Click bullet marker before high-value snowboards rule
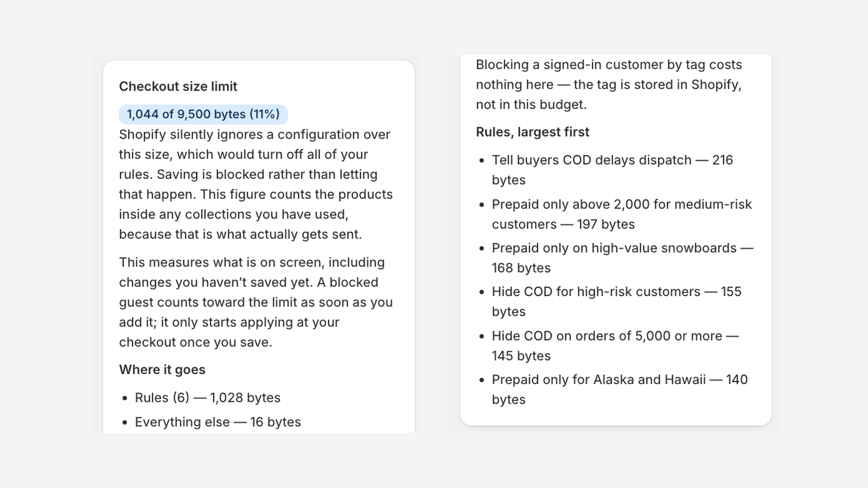The image size is (868, 488). click(482, 249)
